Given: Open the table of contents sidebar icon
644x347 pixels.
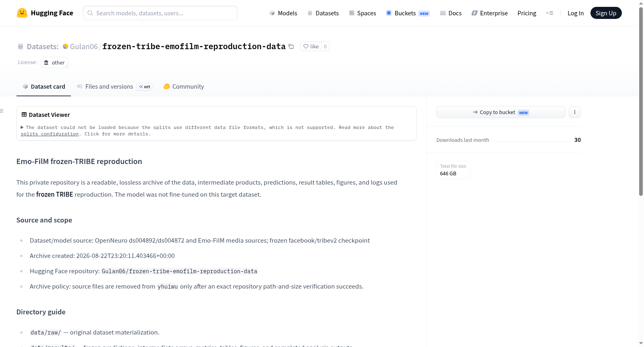Looking at the screenshot, I should click(2, 111).
